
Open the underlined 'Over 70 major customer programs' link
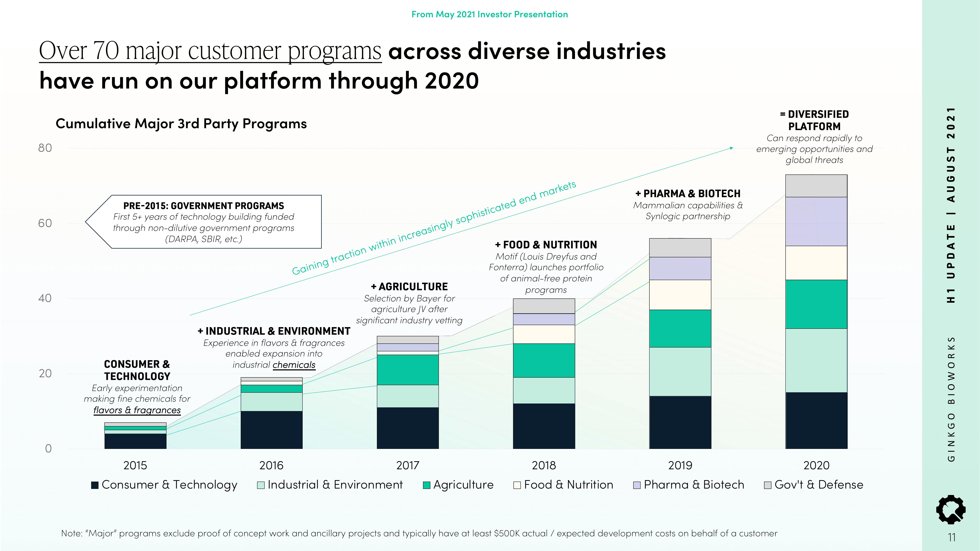[x=210, y=52]
